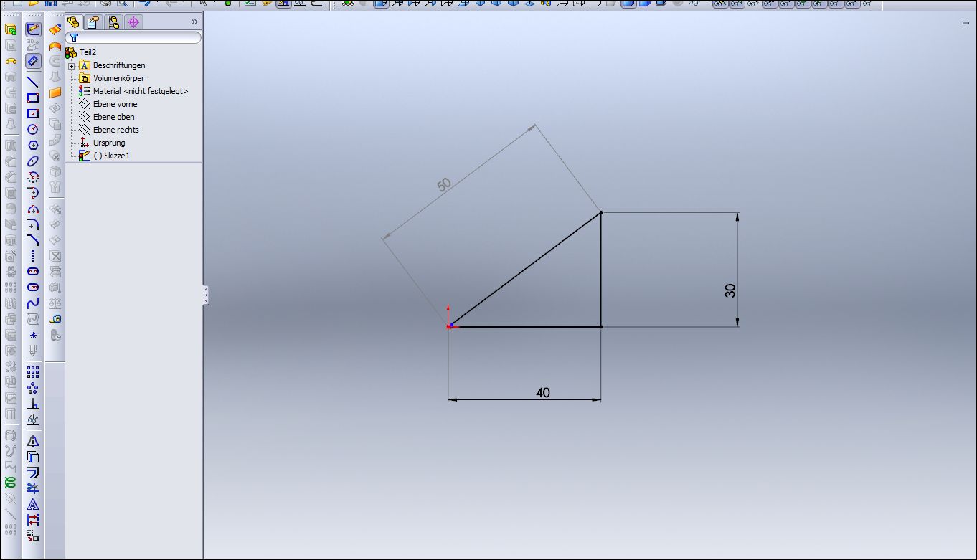Select the sketch Text tool
Viewport: 977px width, 560px height.
pos(33,504)
